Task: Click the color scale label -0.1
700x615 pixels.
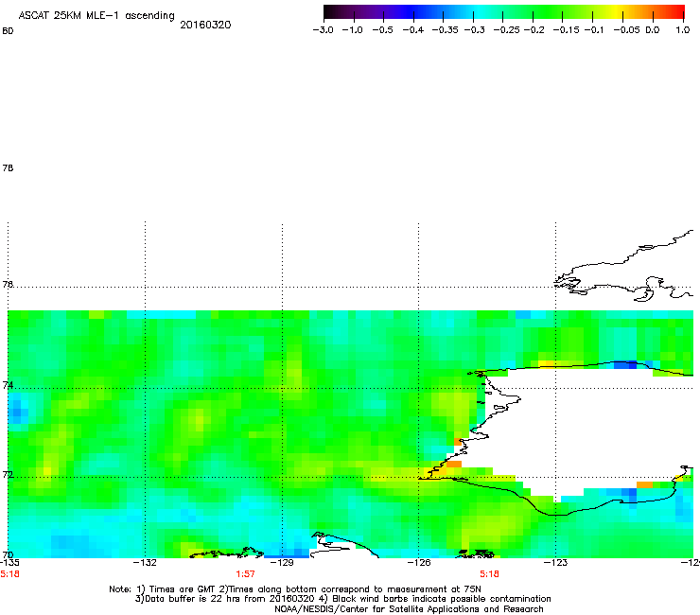Action: (x=594, y=30)
